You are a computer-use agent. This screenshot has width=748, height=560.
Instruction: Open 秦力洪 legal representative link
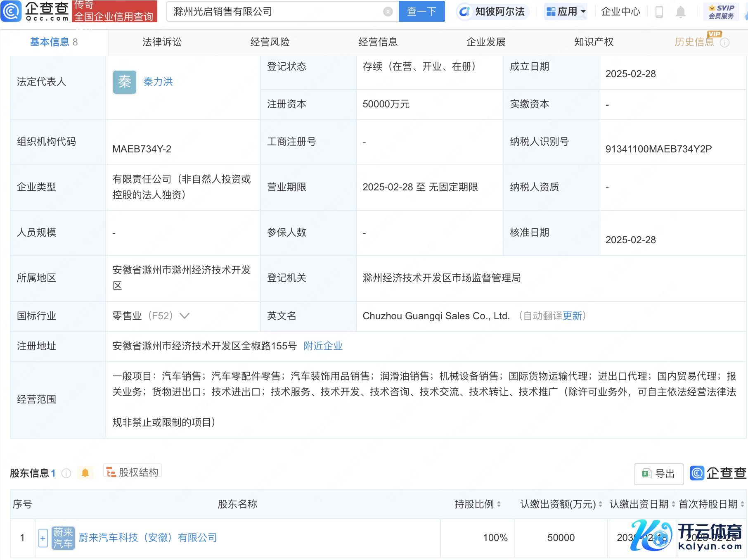pyautogui.click(x=158, y=82)
